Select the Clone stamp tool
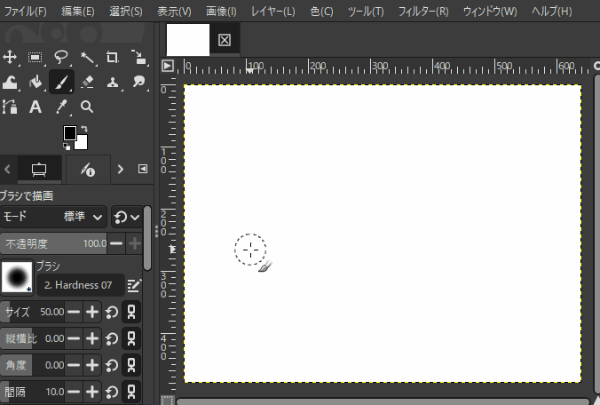 pos(112,82)
